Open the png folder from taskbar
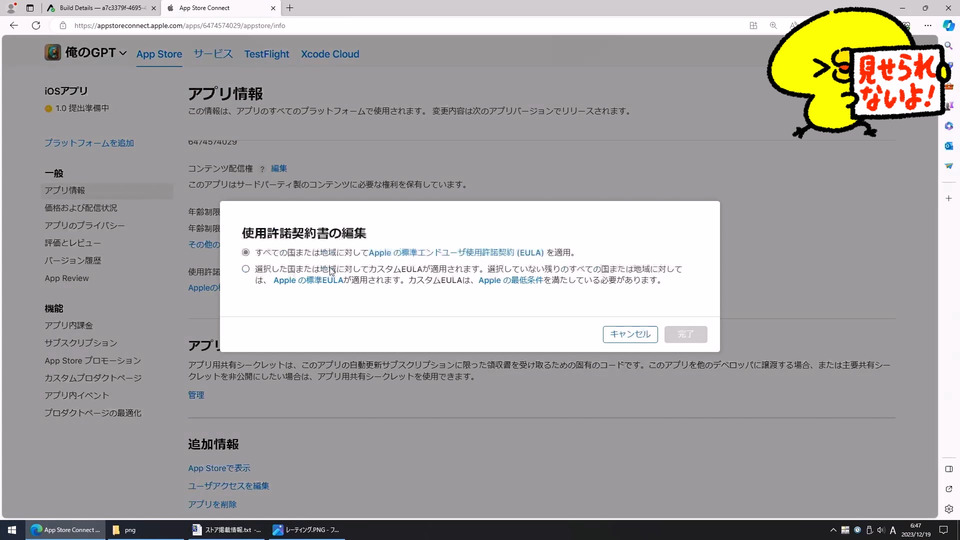960x540 pixels. 144,530
